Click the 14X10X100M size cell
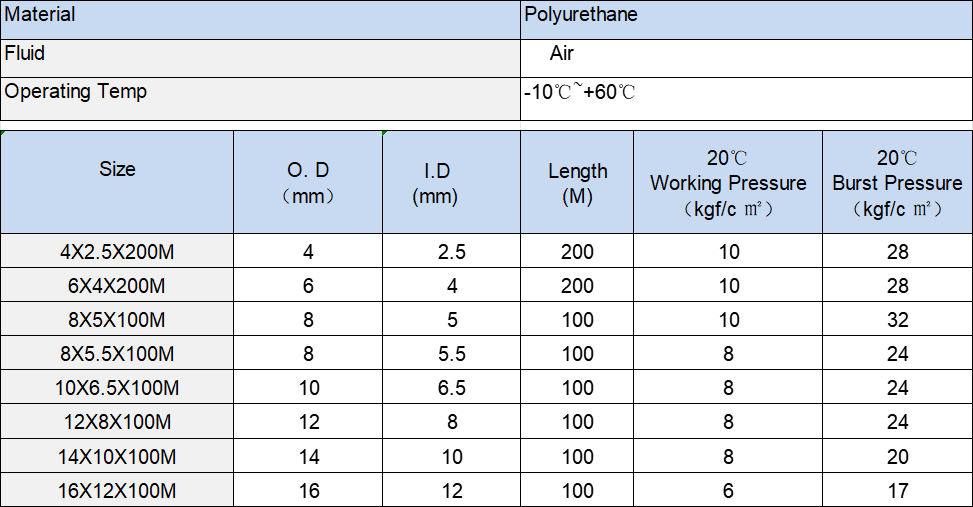Image resolution: width=973 pixels, height=507 pixels. 117,456
